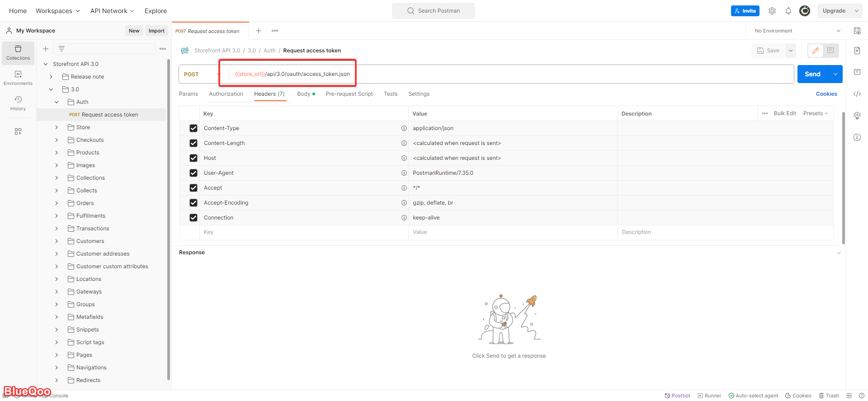Open the notifications bell icon
The image size is (868, 401).
click(x=788, y=11)
